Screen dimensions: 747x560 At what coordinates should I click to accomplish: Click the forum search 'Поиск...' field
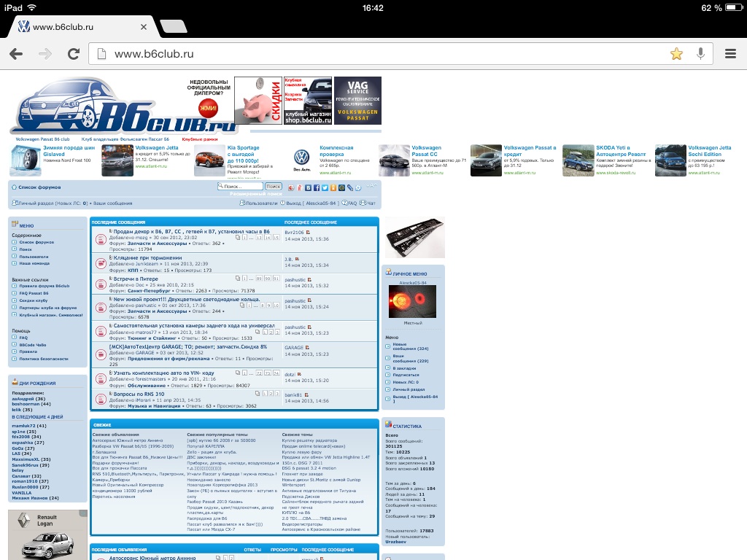239,187
